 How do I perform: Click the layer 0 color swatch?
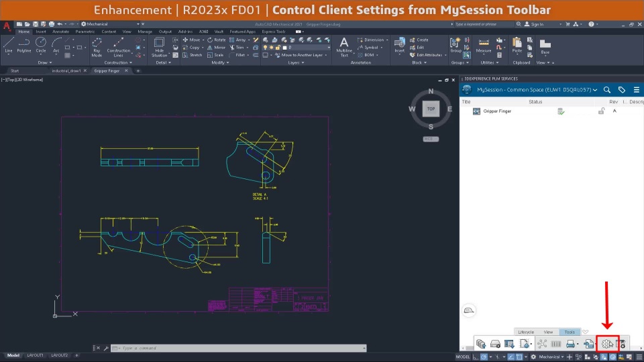(284, 48)
